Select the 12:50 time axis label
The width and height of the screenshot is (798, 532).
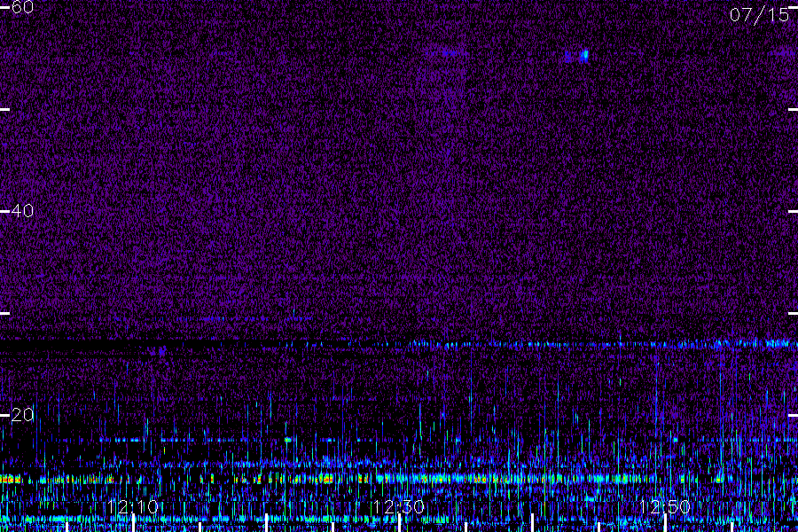tap(664, 507)
